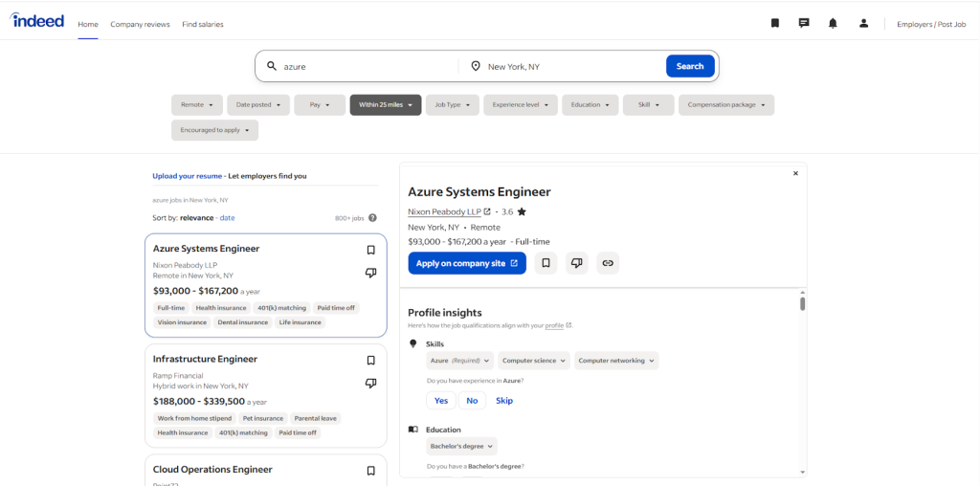Click the detail panel scroll down arrow
The image size is (980, 486).
click(803, 473)
